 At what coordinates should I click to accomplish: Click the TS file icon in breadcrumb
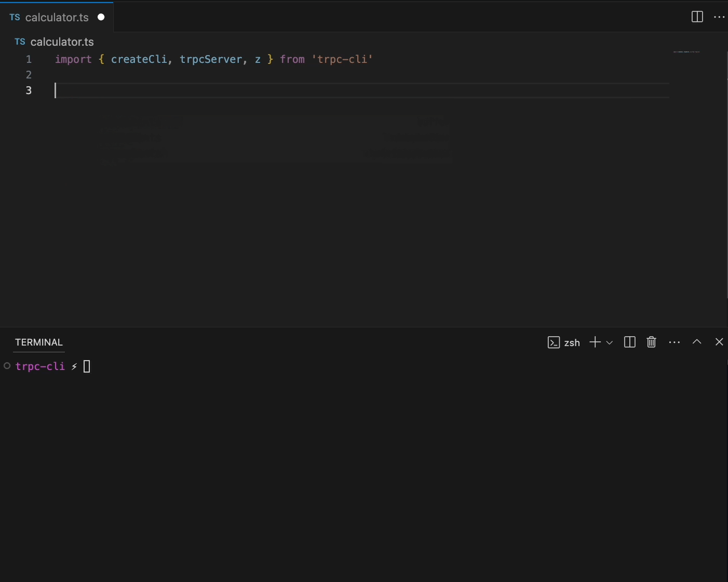(20, 42)
